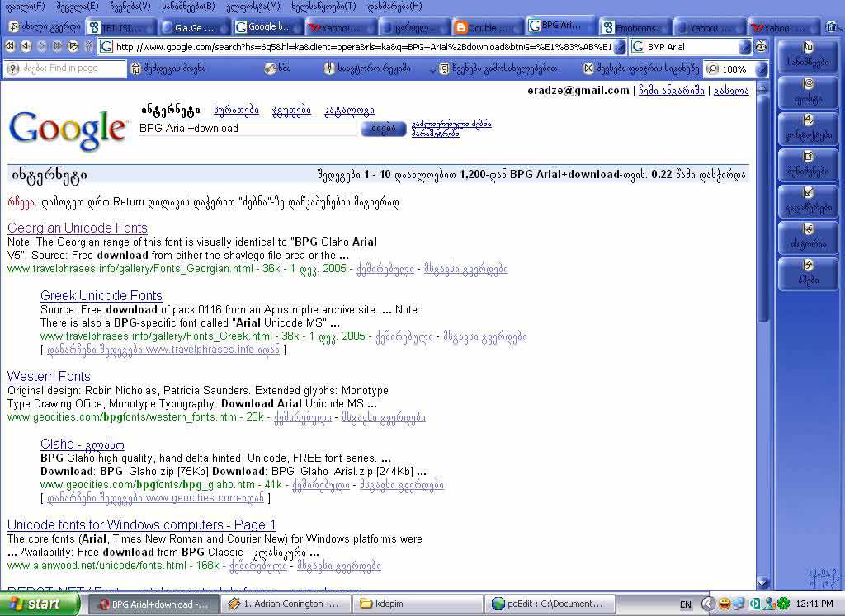Click the fast forward navigation button
Viewport: 845px width, 616px height.
(x=57, y=47)
